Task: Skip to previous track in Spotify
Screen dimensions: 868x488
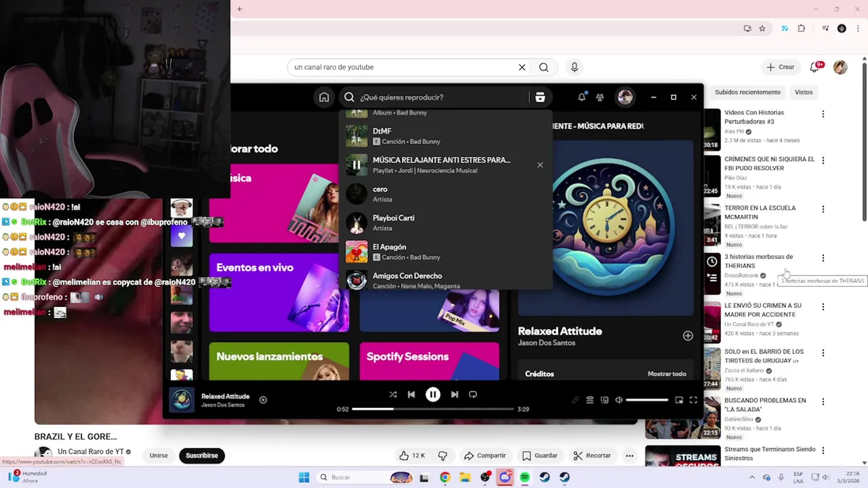Action: tap(411, 394)
